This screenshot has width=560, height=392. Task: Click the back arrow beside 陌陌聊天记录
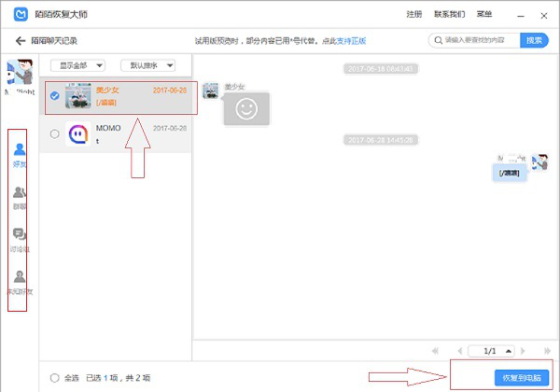(x=20, y=41)
